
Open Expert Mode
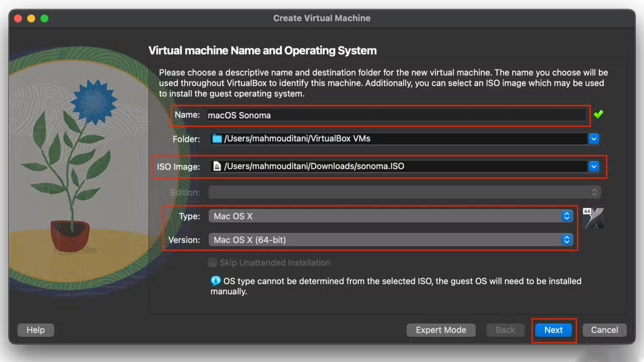[x=441, y=330]
